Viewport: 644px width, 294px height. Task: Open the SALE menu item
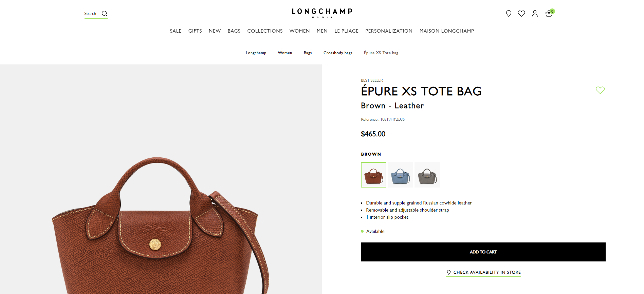[176, 31]
